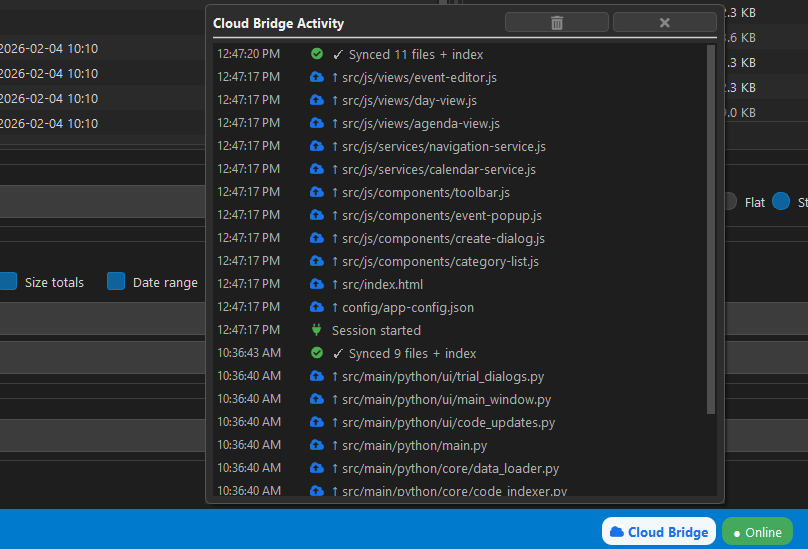Click upload cloud icon for create-dialog.js
The height and width of the screenshot is (549, 808).
click(x=317, y=238)
